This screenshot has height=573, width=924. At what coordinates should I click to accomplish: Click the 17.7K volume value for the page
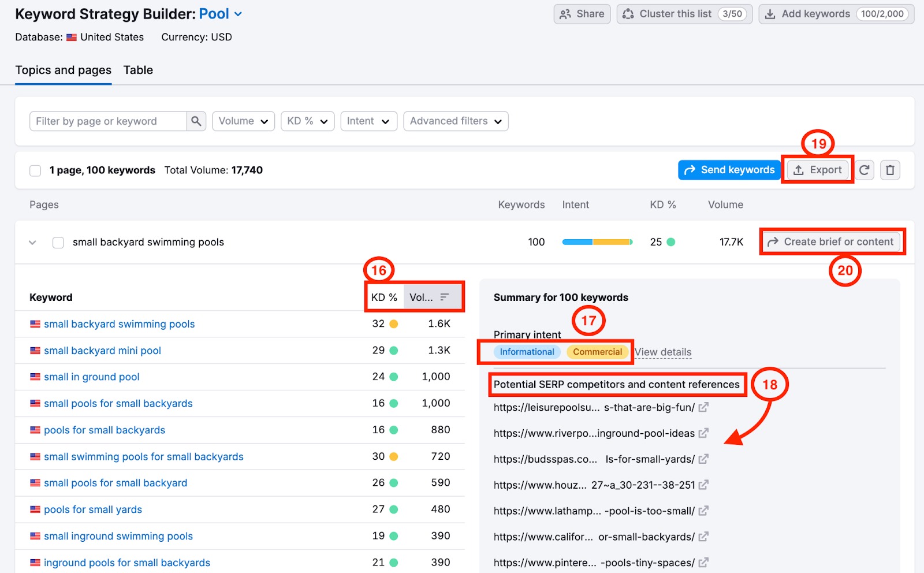click(732, 242)
